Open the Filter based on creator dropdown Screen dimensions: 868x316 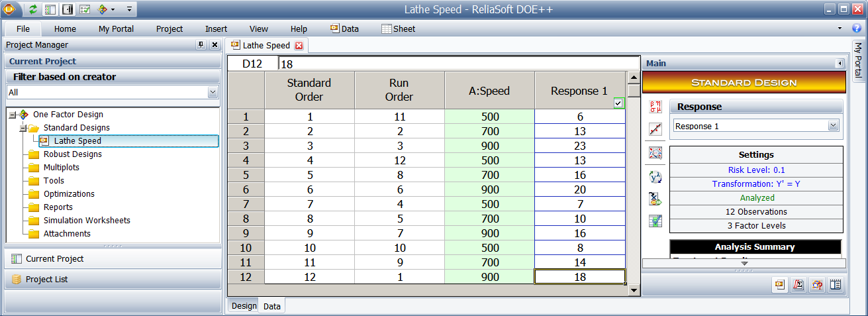click(x=213, y=92)
